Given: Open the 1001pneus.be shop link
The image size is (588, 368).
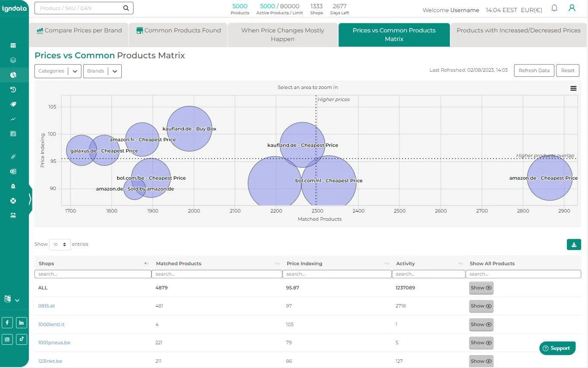Looking at the screenshot, I should [54, 343].
